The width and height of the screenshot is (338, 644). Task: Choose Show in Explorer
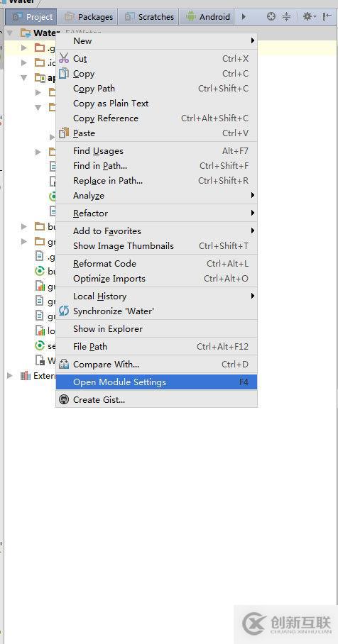(x=157, y=328)
